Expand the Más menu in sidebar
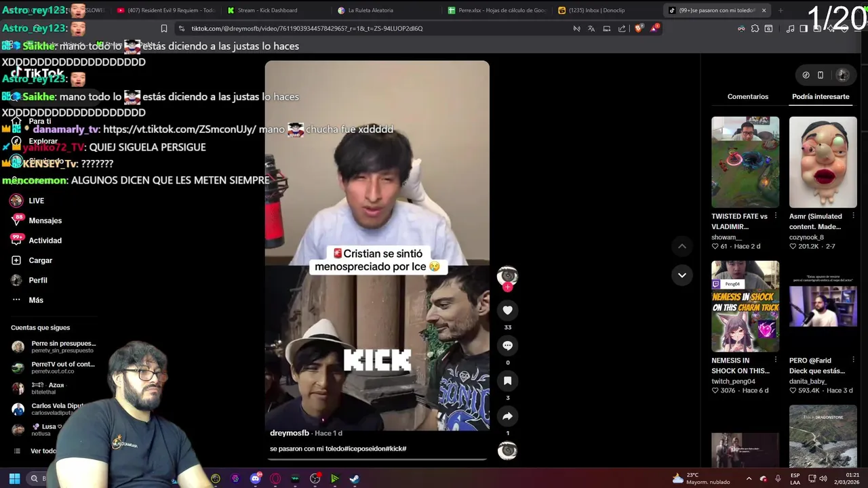 click(x=27, y=300)
